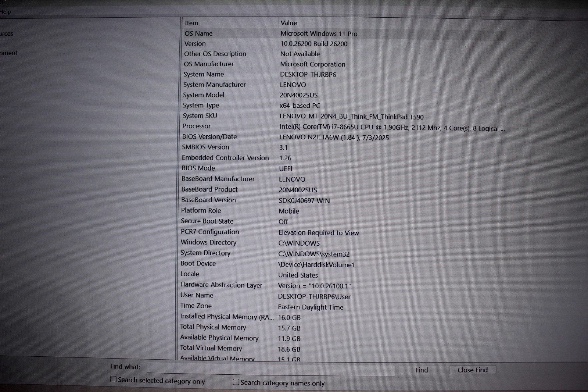Select the OS Manufacturer row
Screen dimensions: 588x392
344,64
